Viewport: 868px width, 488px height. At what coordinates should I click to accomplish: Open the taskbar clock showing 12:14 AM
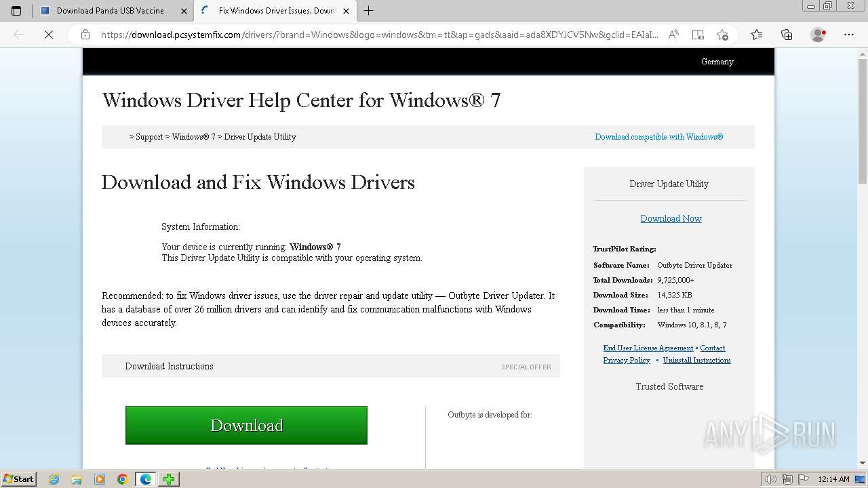click(x=833, y=479)
